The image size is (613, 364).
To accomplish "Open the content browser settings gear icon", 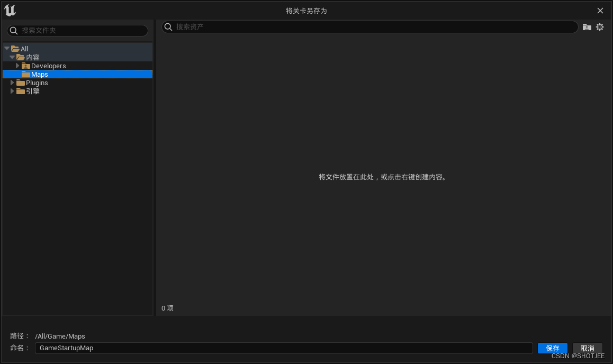I will coord(600,27).
